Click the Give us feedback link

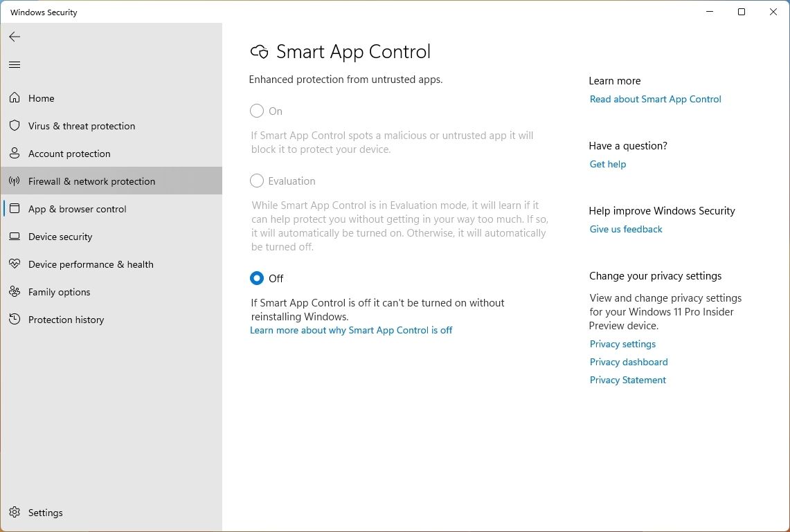click(x=625, y=229)
